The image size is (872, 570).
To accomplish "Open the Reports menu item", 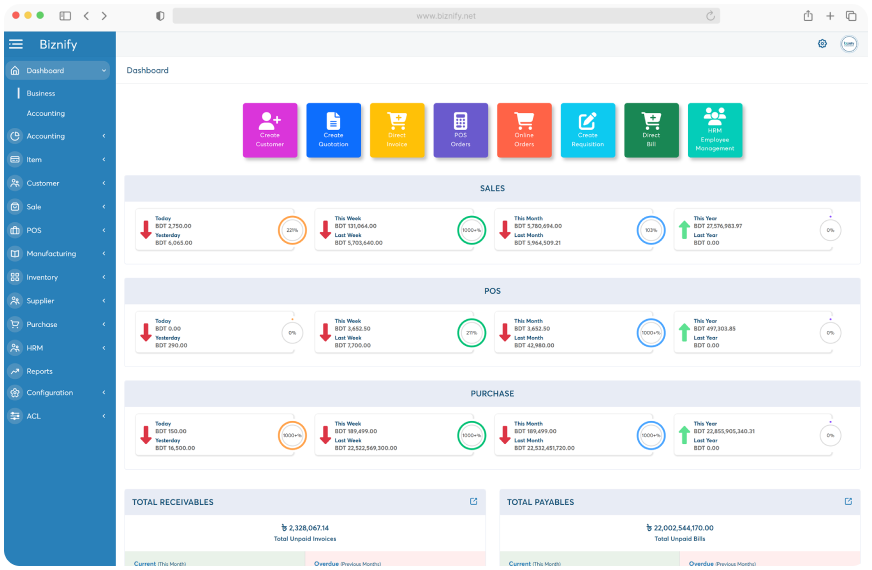I will (x=40, y=371).
